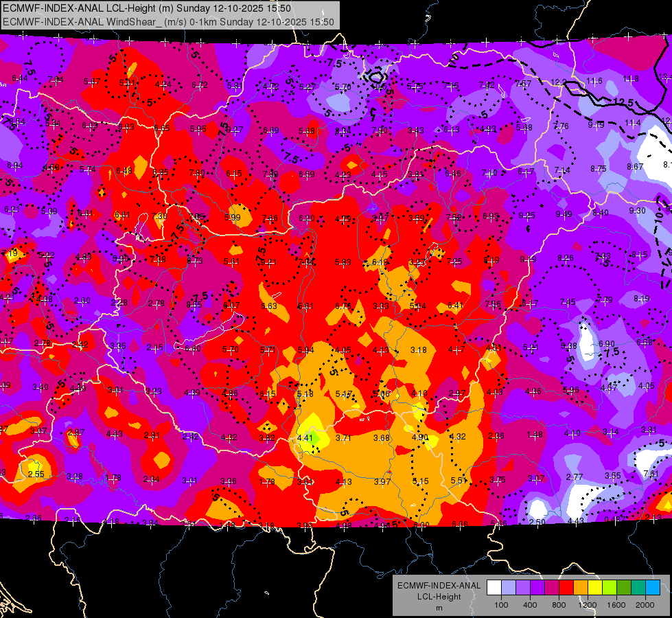This screenshot has width=672, height=618.
Task: Select the legend label '400'
Action: point(530,605)
